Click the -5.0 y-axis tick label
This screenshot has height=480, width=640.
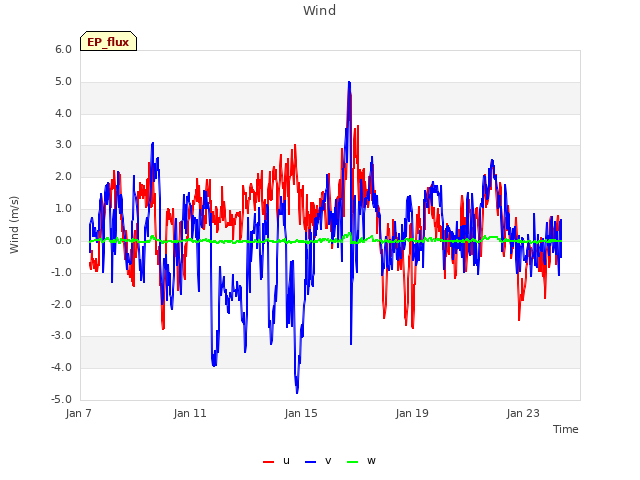(x=61, y=399)
